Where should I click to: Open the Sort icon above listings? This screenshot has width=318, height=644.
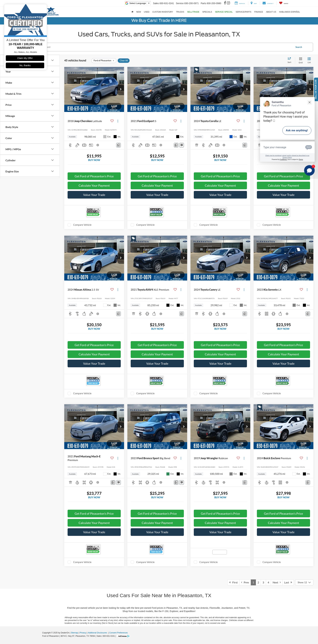(289, 59)
